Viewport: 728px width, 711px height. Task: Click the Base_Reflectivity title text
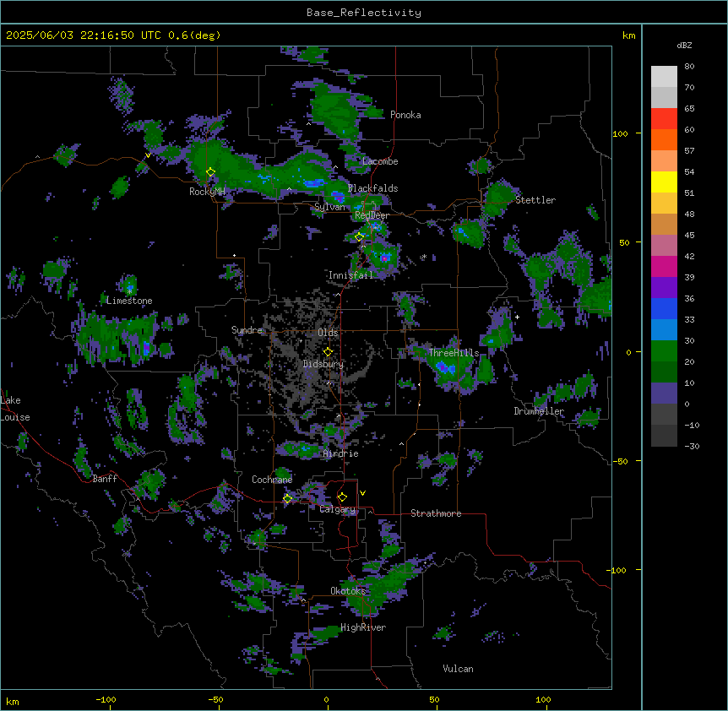363,13
